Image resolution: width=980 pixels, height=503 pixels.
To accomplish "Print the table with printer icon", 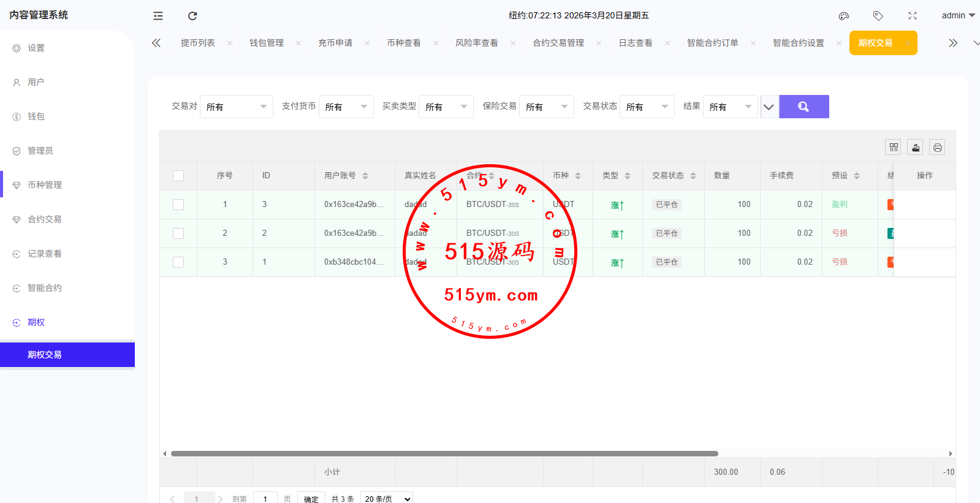I will coord(937,147).
